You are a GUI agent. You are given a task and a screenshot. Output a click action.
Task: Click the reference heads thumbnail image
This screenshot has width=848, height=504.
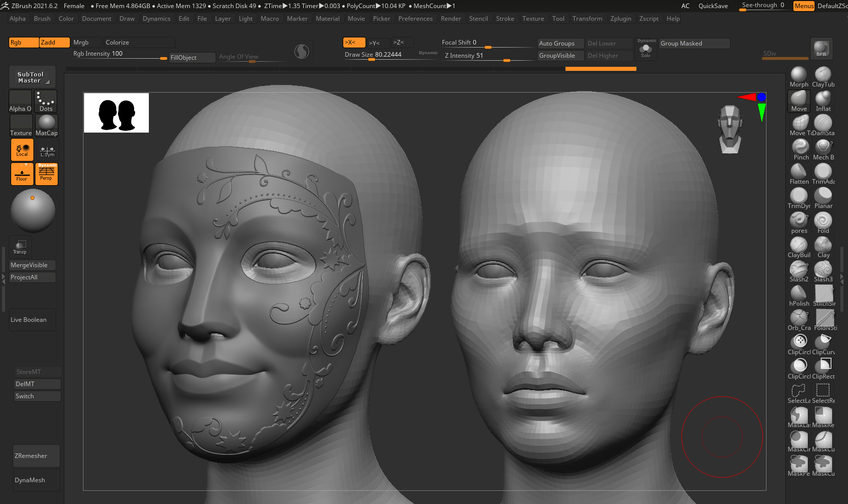click(x=116, y=113)
